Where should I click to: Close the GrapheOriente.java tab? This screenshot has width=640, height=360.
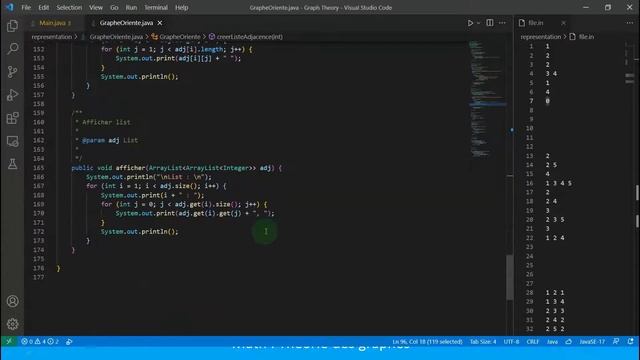click(160, 23)
